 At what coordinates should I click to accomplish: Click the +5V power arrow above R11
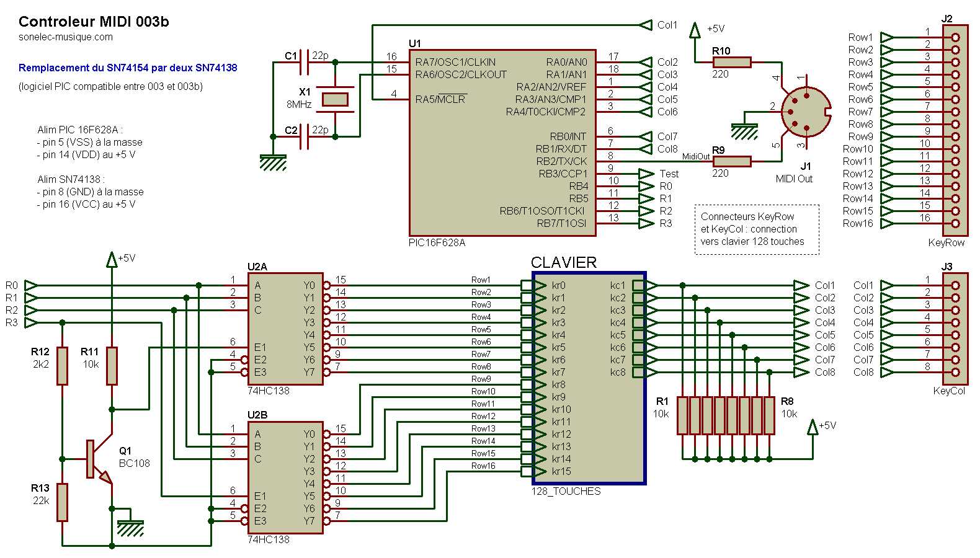(x=112, y=259)
